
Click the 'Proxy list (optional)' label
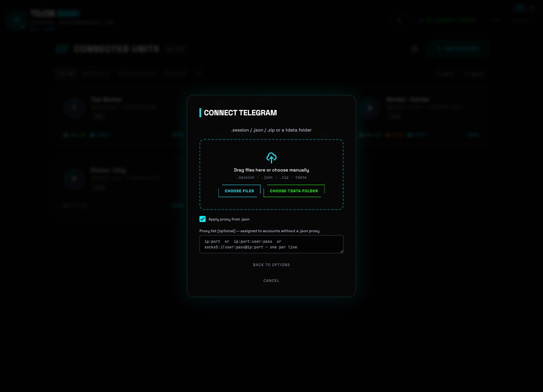[259, 231]
